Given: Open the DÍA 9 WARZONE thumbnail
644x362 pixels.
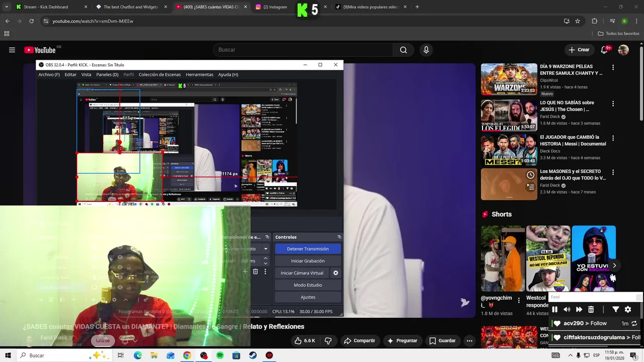Looking at the screenshot, I should [x=509, y=79].
